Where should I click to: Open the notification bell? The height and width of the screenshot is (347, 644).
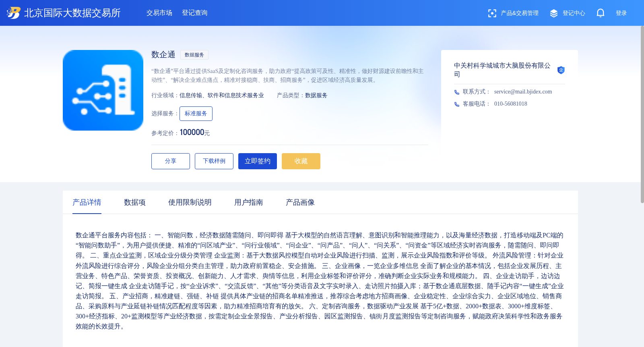601,13
